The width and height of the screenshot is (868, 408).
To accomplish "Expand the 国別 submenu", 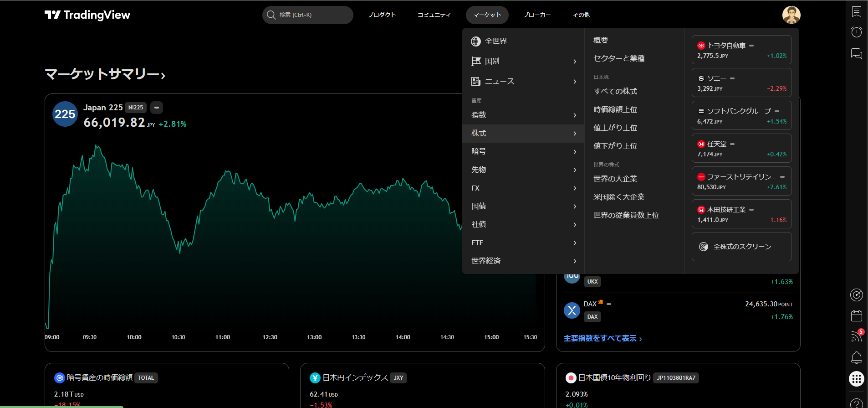I will [575, 61].
